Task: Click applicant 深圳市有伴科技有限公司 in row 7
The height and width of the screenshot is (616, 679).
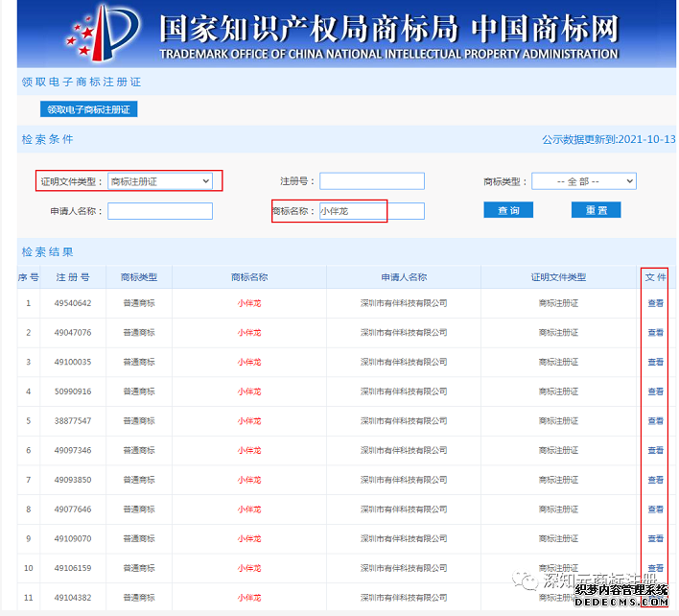Action: coord(404,480)
